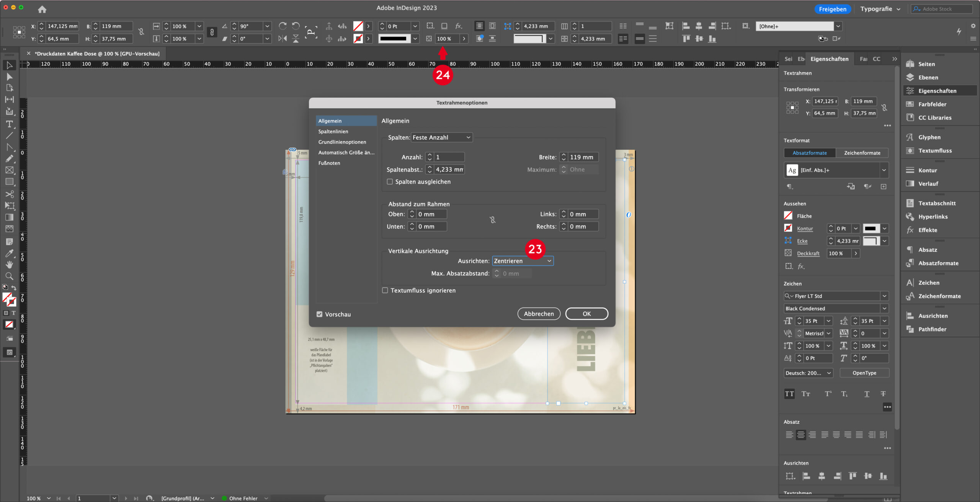Image resolution: width=980 pixels, height=502 pixels.
Task: Switch to the Zeichenformate tab
Action: [x=862, y=152]
